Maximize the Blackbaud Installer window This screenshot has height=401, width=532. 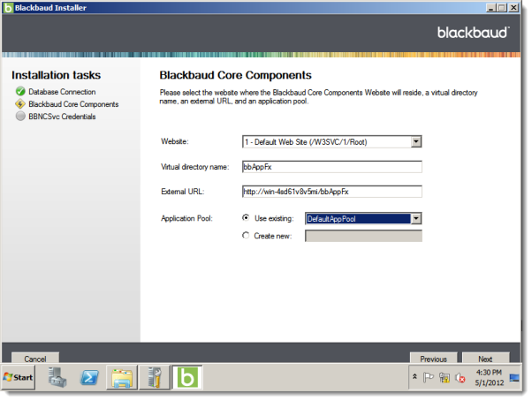(x=503, y=8)
